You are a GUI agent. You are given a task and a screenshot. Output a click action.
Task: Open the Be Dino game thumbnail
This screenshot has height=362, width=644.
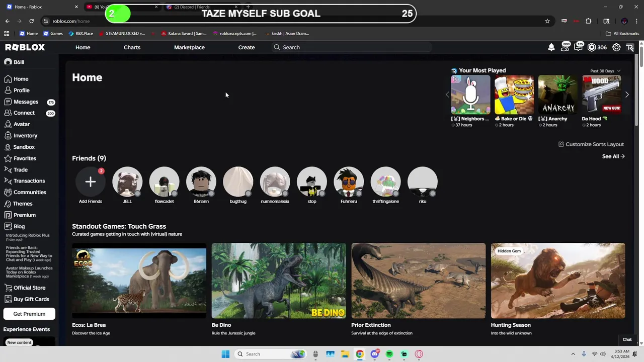[279, 281]
